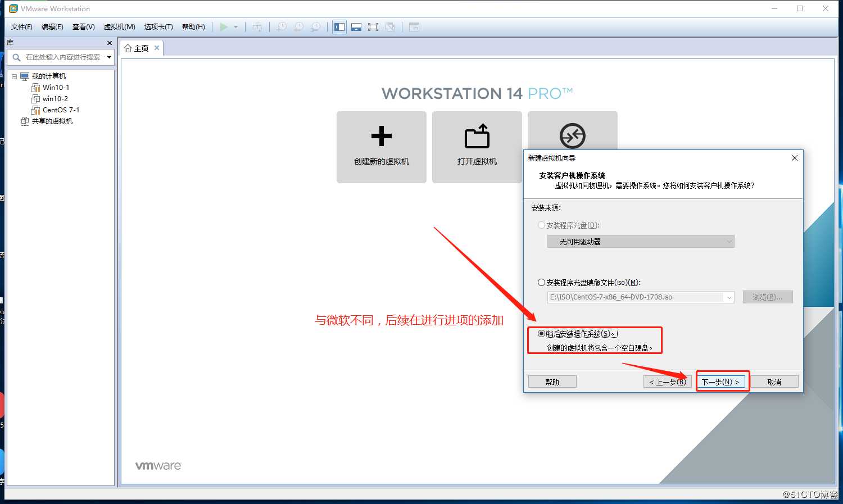Select the 安装程序光盘(D) radio option
The image size is (843, 504).
(542, 225)
